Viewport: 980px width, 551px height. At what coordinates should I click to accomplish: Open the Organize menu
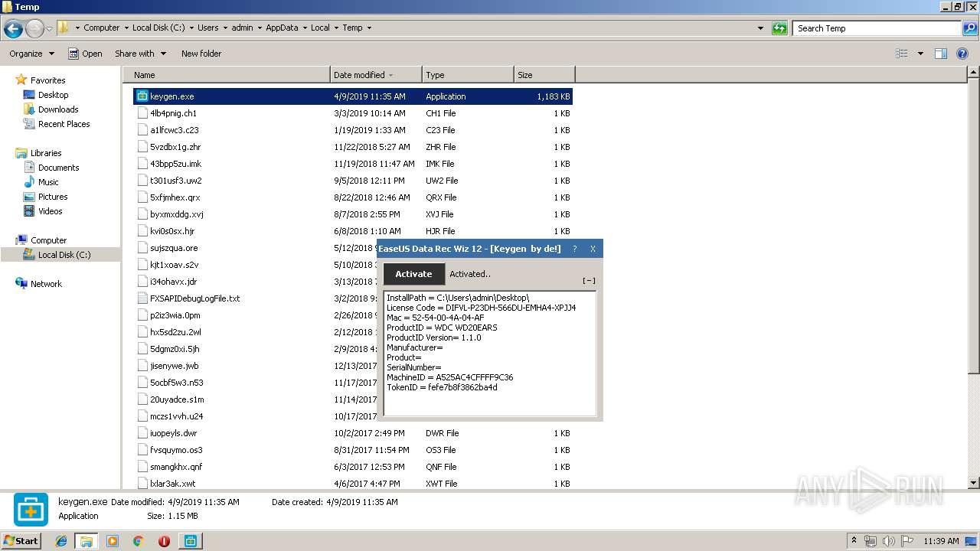pyautogui.click(x=31, y=54)
